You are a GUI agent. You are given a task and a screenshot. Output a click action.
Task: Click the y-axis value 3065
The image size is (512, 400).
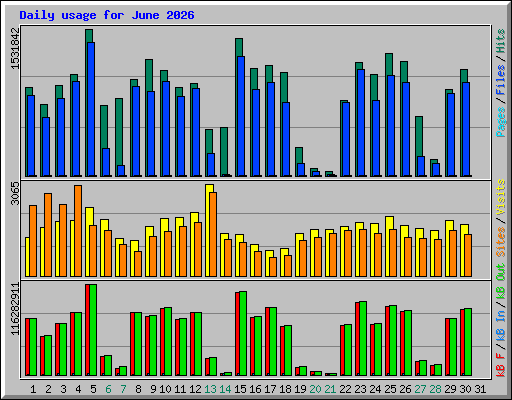[x=15, y=193]
